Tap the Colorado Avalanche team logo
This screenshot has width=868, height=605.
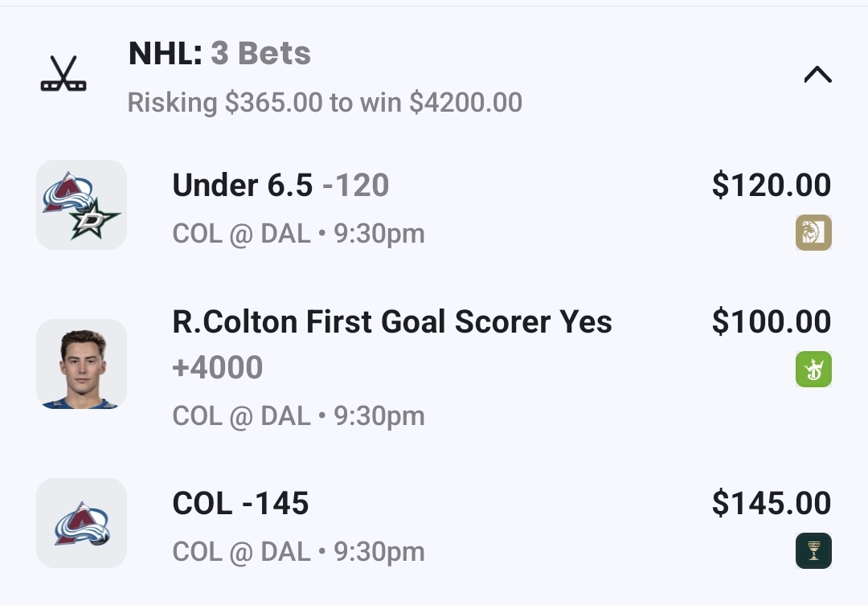pyautogui.click(x=81, y=523)
